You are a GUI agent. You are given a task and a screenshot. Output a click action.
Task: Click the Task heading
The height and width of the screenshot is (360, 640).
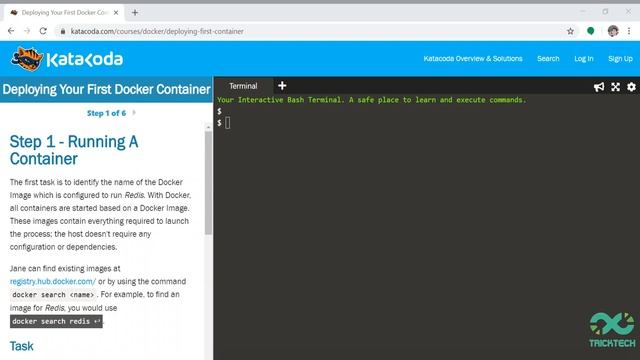pyautogui.click(x=22, y=346)
